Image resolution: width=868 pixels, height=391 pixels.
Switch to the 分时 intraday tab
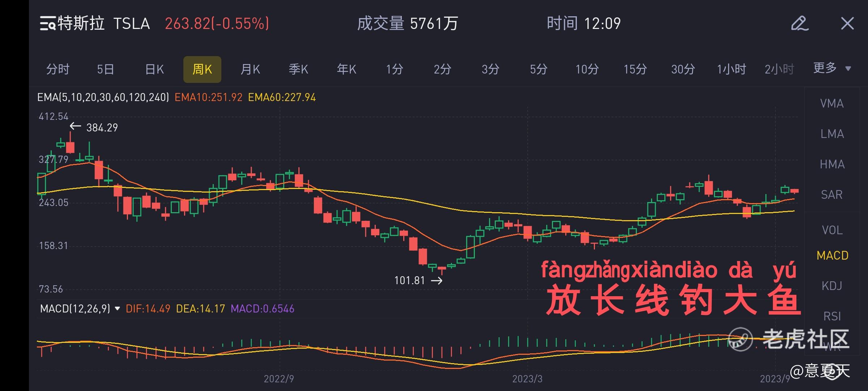tap(58, 69)
